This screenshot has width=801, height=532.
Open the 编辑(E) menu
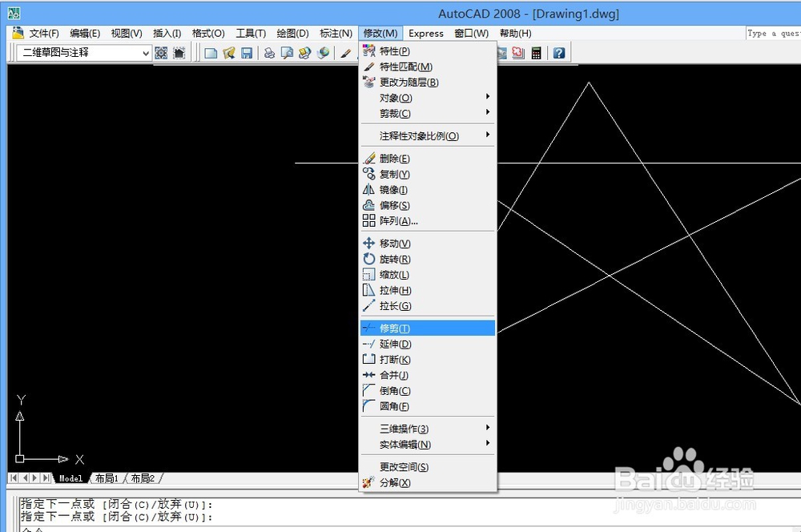coord(85,33)
